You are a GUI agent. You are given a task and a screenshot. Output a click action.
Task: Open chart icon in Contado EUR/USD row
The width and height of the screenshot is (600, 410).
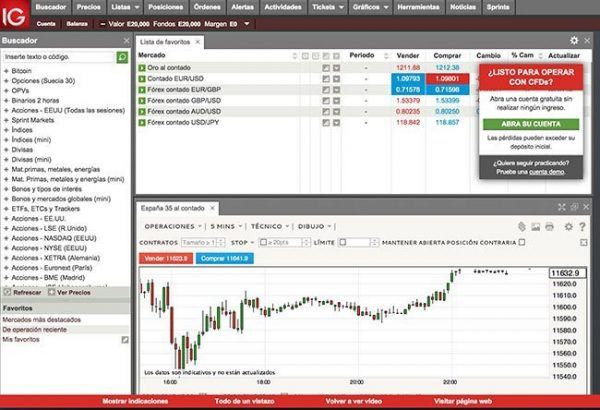[x=326, y=79]
